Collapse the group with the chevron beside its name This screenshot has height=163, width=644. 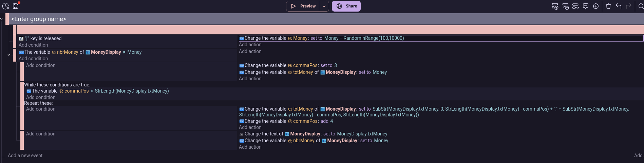pyautogui.click(x=2, y=19)
